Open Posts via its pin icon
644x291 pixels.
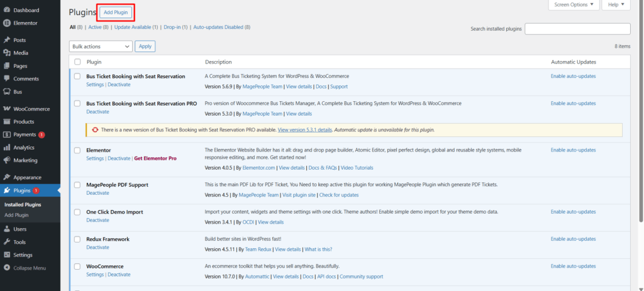coord(6,40)
